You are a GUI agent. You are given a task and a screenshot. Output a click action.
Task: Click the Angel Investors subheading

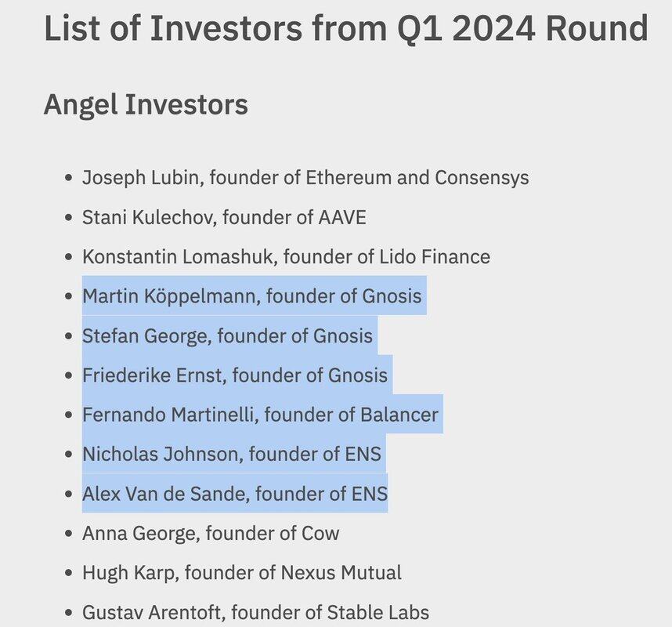pos(146,103)
